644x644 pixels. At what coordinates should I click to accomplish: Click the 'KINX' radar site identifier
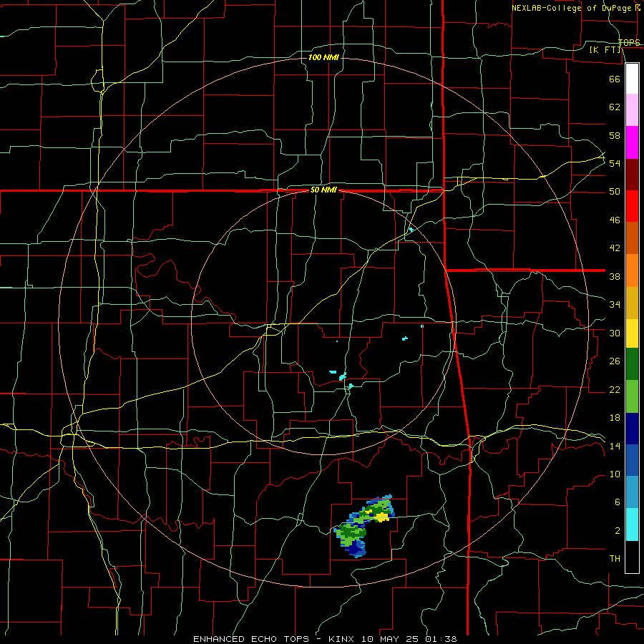(343, 639)
